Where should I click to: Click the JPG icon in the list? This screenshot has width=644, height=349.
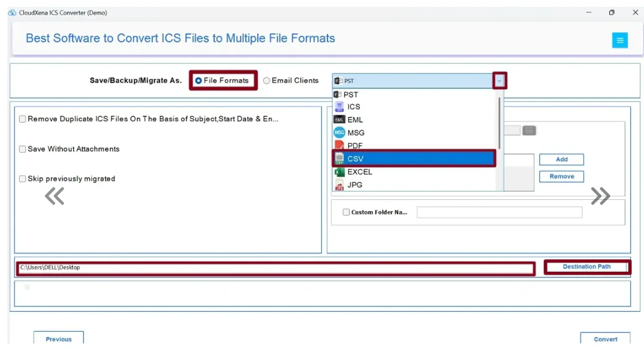coord(339,185)
